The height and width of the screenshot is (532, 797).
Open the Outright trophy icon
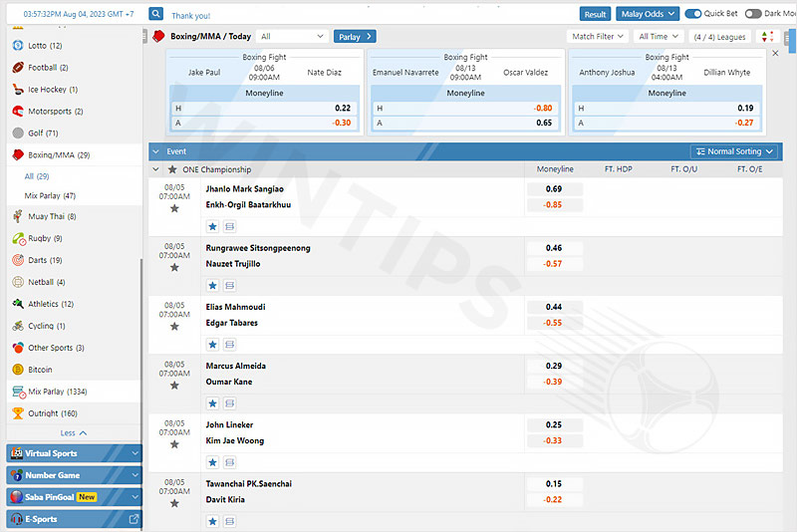coord(18,412)
